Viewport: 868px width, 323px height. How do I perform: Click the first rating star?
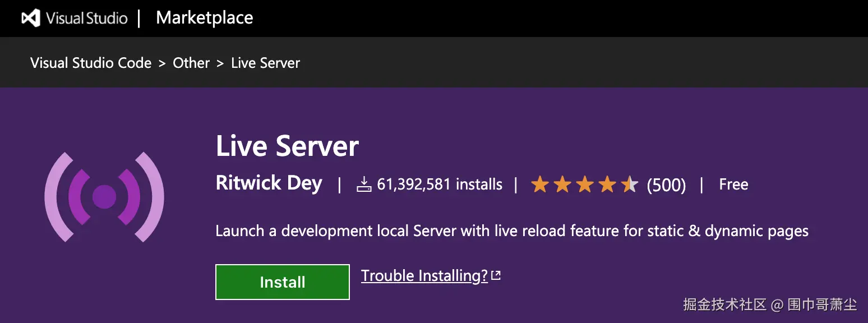pos(539,184)
